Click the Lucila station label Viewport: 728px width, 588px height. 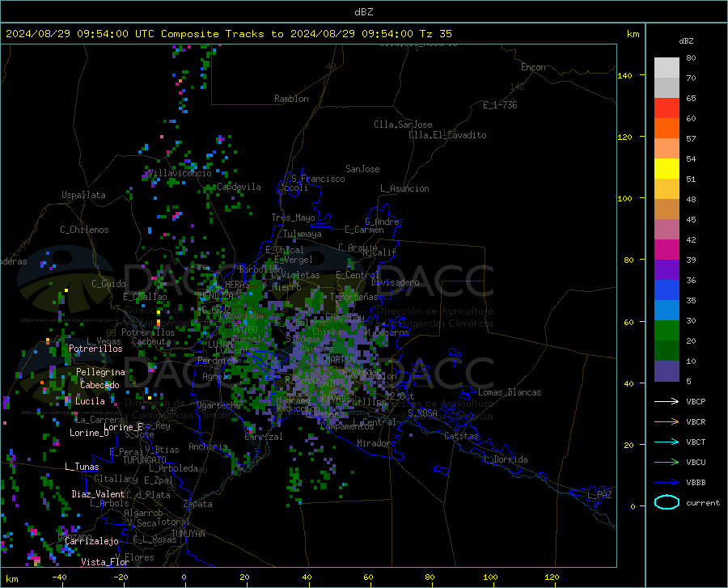click(90, 401)
